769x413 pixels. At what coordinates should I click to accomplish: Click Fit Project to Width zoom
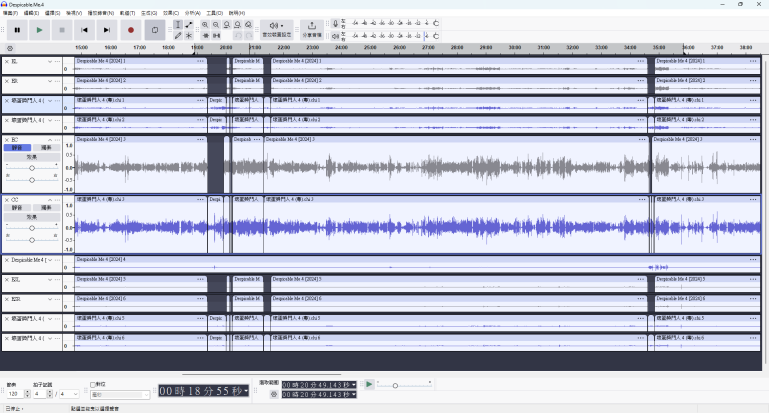238,25
